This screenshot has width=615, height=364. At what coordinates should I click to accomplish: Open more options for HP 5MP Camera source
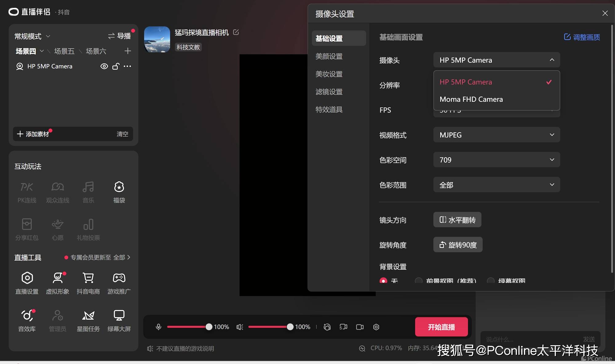127,66
